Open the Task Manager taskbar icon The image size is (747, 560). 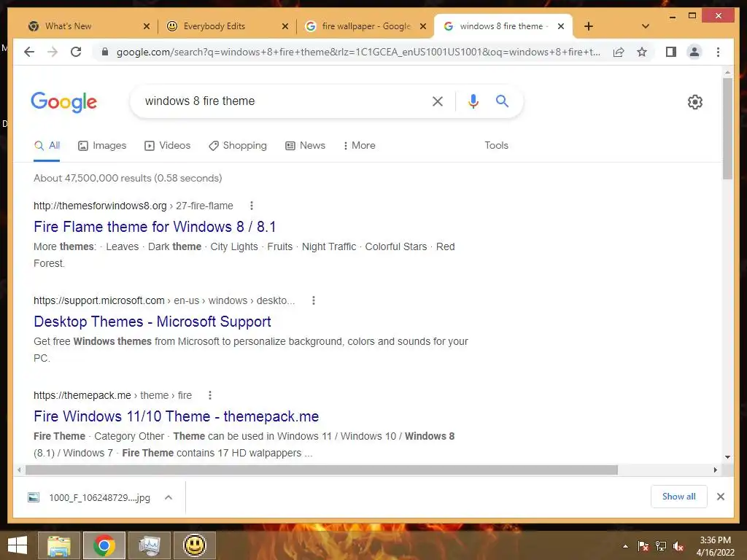pos(149,545)
